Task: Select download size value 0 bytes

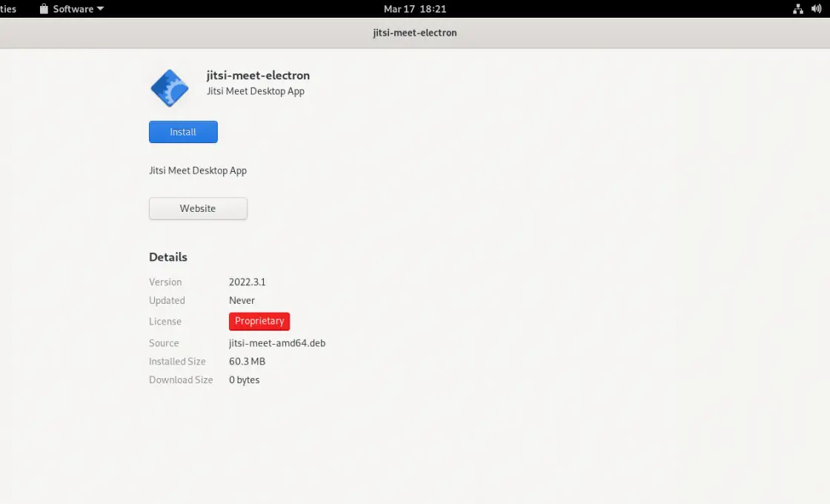Action: click(244, 380)
